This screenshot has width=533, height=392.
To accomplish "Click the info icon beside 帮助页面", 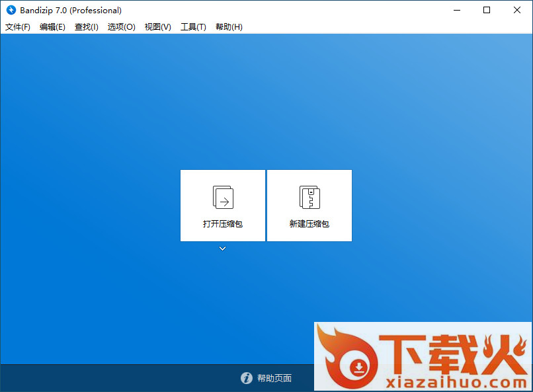I will click(x=247, y=378).
